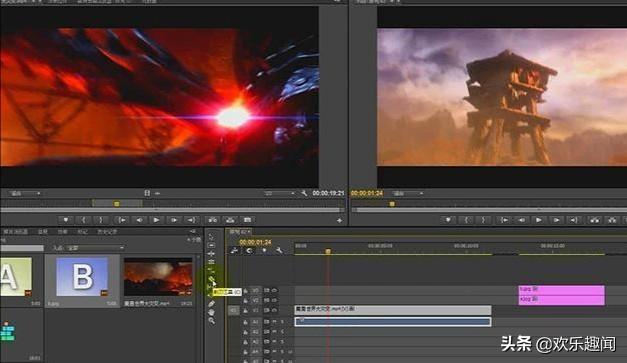
Task: Mute audio track A1
Action: pyautogui.click(x=275, y=322)
